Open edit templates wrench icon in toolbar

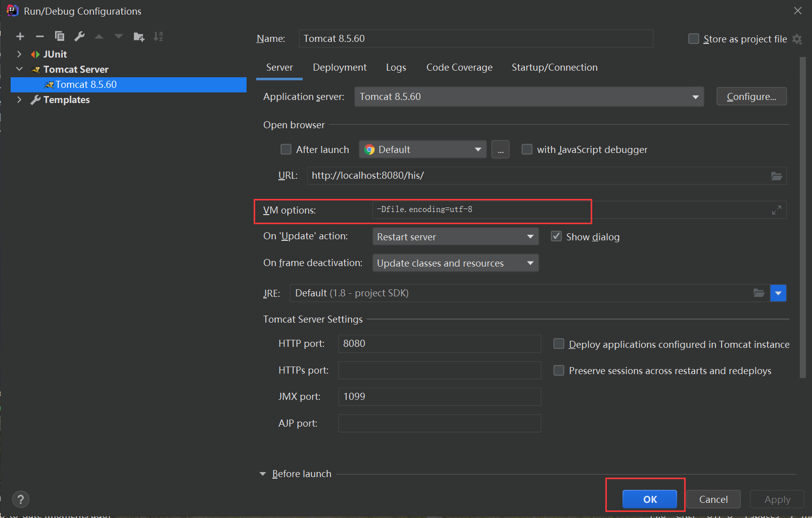tap(79, 36)
